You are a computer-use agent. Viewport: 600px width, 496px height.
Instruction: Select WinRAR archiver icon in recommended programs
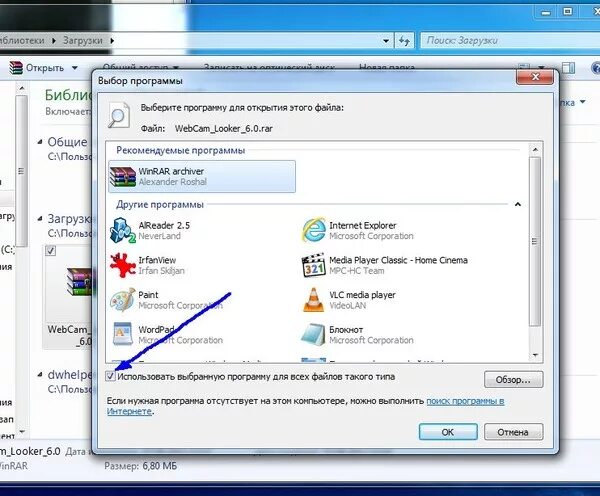tap(123, 177)
